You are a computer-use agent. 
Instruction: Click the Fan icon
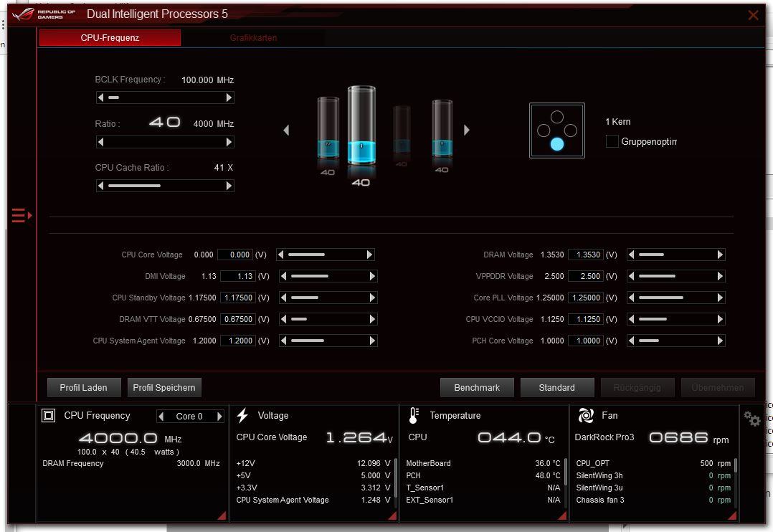[586, 416]
